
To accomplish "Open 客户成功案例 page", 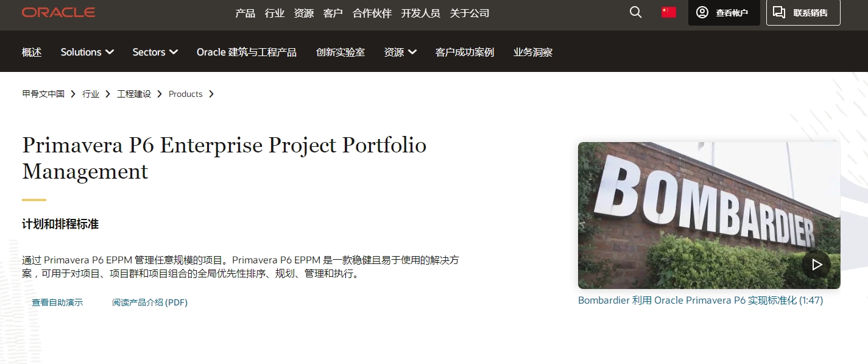I will pyautogui.click(x=464, y=52).
